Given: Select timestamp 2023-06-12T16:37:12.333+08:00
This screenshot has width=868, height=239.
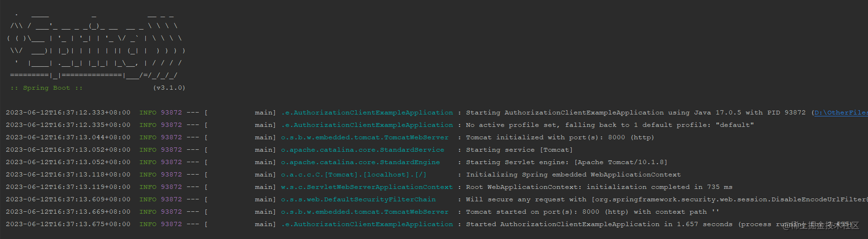Looking at the screenshot, I should 68,113.
